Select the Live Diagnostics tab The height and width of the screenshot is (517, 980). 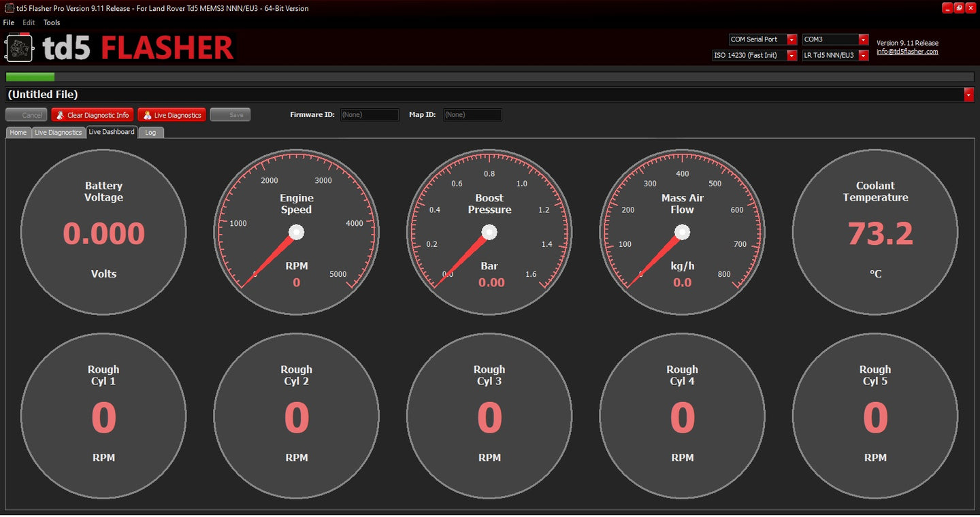58,132
